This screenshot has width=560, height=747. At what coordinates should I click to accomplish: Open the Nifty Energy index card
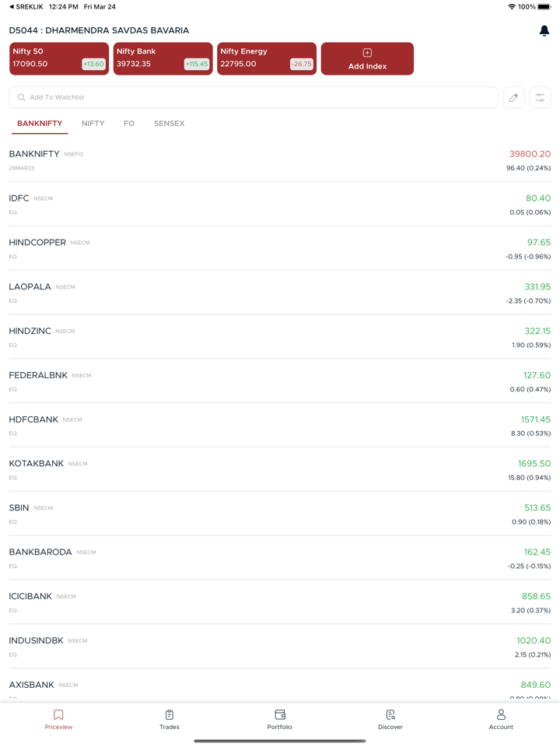click(x=267, y=59)
